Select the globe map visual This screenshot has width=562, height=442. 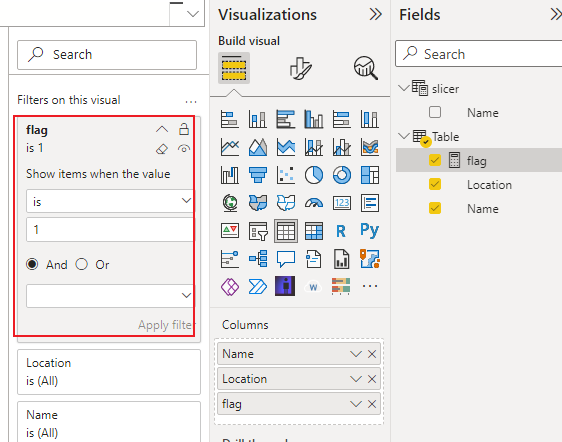[x=230, y=203]
